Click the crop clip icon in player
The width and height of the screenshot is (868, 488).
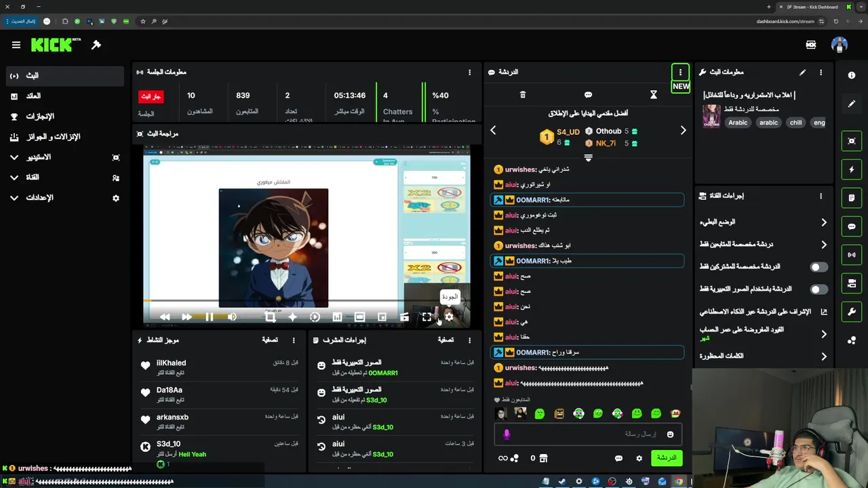270,317
